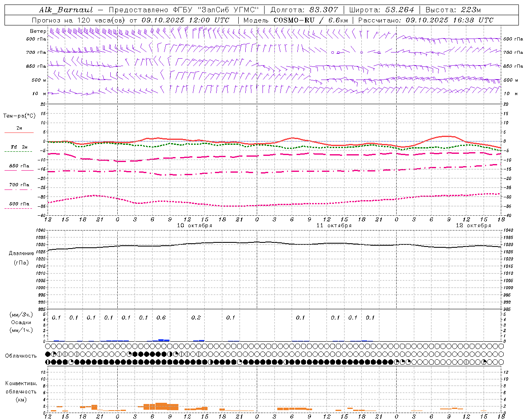Click the longitude value Долгота: 83.307

click(304, 10)
